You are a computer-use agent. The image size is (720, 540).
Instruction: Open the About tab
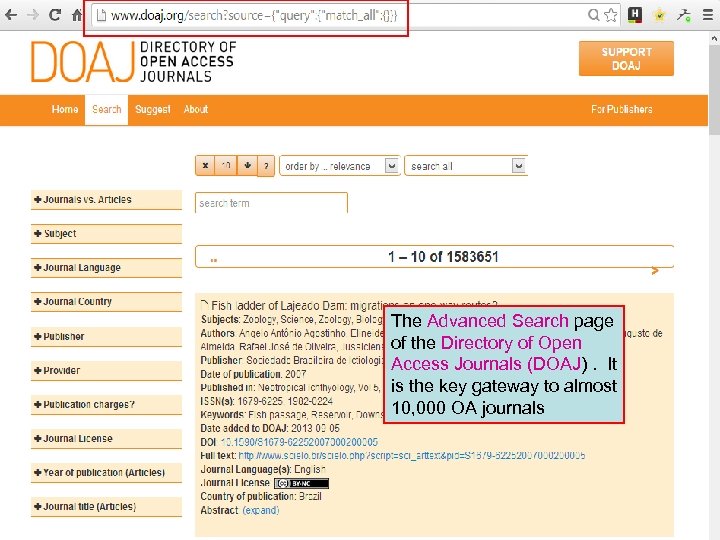[x=196, y=109]
